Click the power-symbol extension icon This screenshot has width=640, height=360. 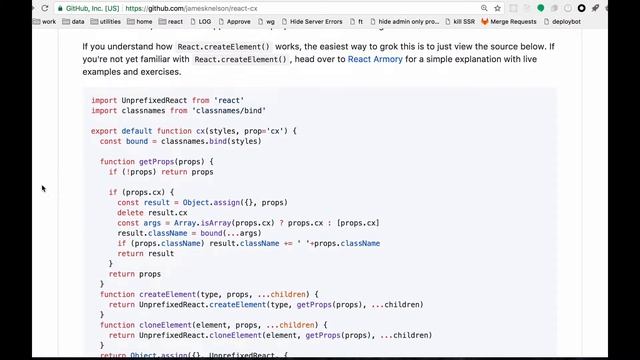pyautogui.click(x=568, y=8)
